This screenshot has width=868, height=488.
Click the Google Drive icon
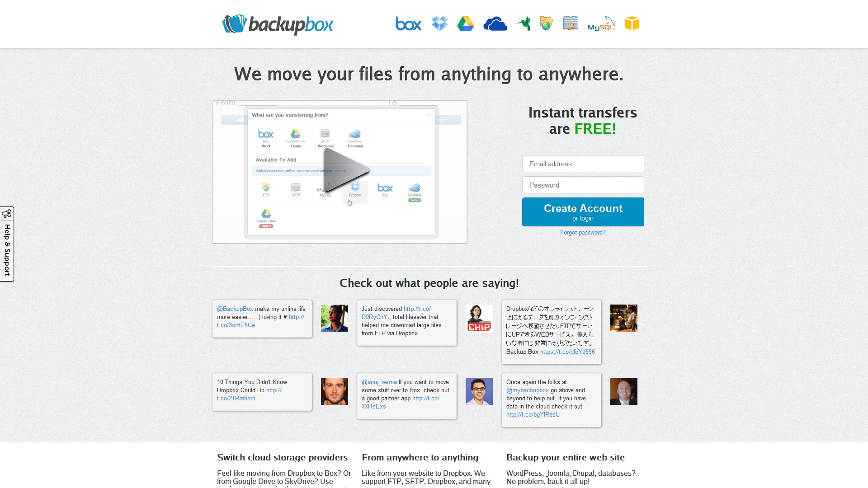coord(466,24)
